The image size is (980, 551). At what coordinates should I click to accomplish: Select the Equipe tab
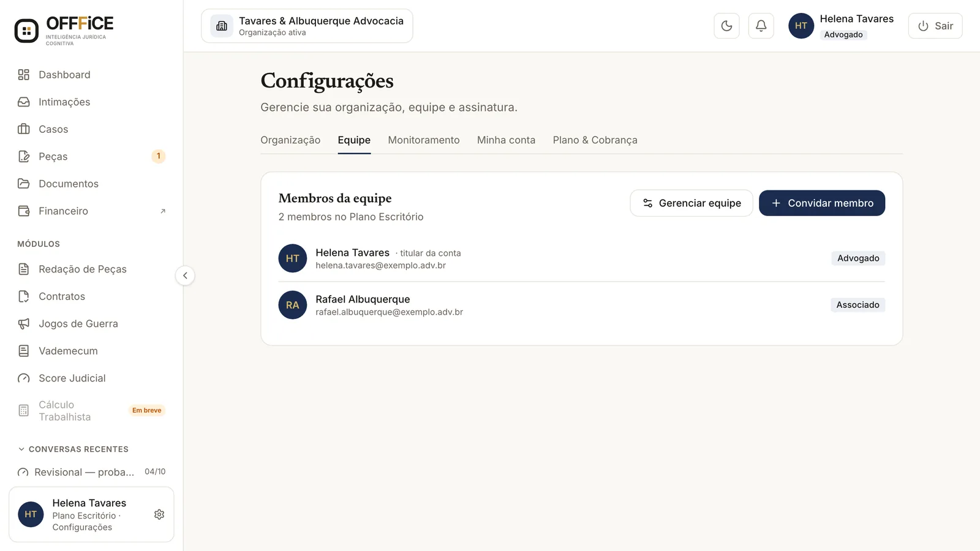[354, 140]
